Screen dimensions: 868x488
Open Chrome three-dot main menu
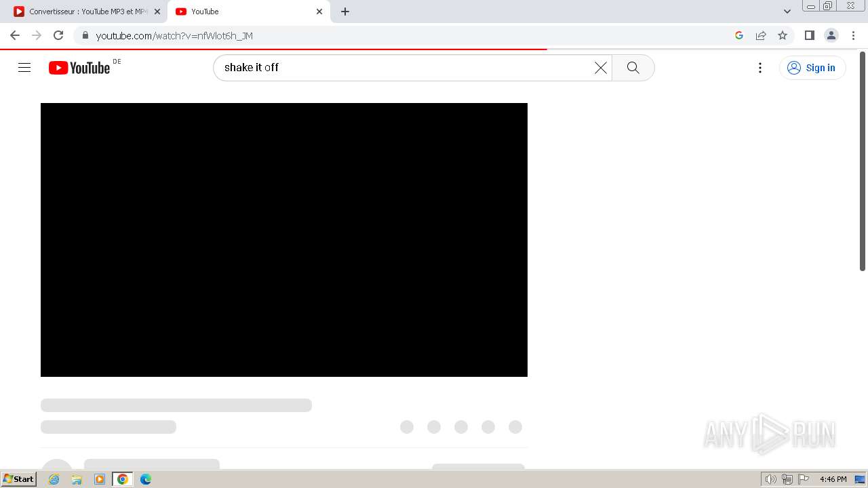pyautogui.click(x=854, y=35)
